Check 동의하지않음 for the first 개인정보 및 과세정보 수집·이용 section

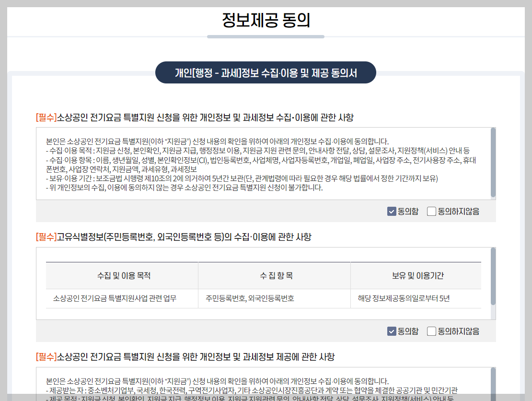click(x=431, y=212)
